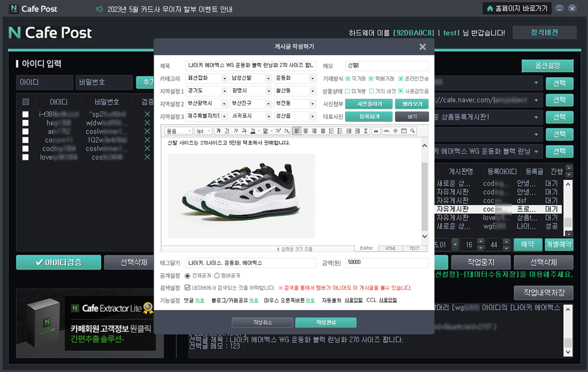
Task: Check the 거의 새것 condition checkbox
Action: 372,91
